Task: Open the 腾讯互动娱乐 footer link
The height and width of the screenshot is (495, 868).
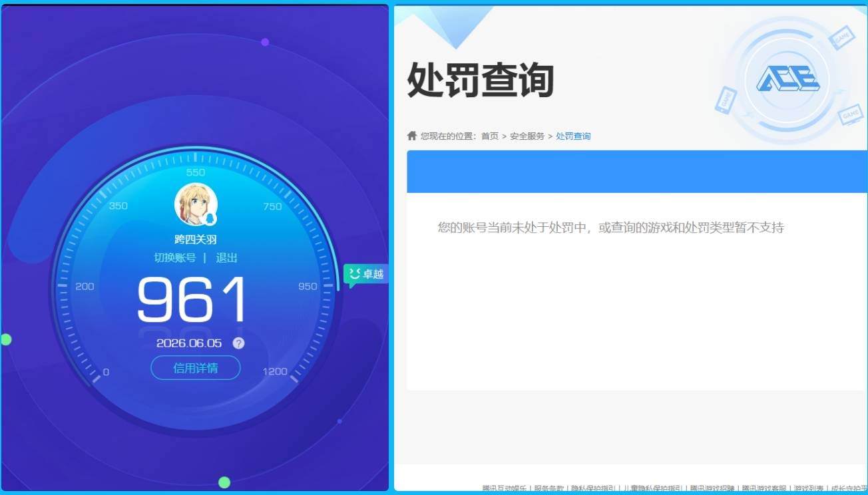Action: pyautogui.click(x=505, y=488)
